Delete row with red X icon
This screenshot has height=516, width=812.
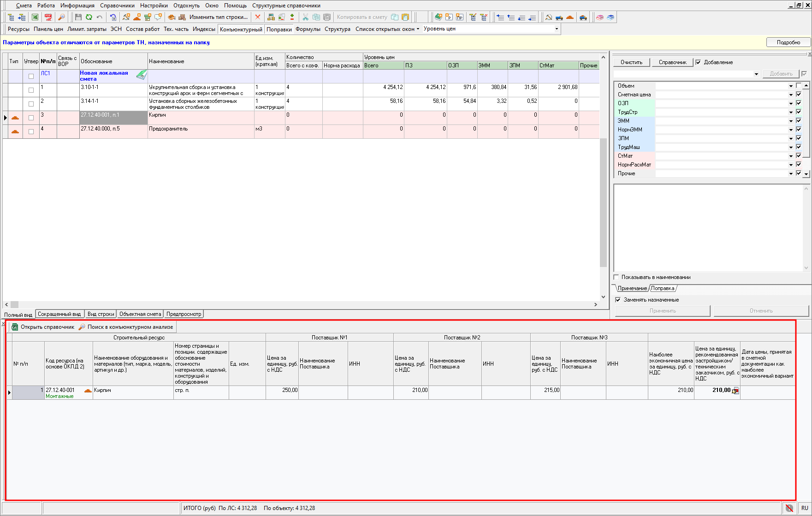click(x=258, y=17)
